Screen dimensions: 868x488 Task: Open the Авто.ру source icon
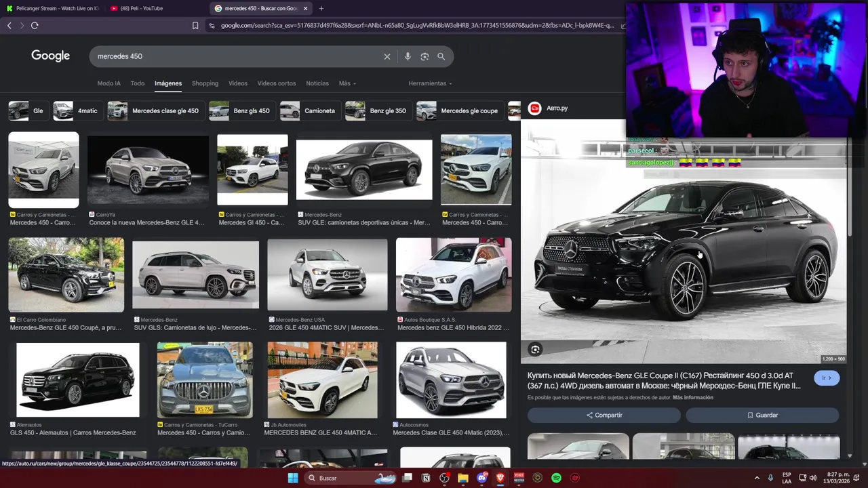point(534,108)
